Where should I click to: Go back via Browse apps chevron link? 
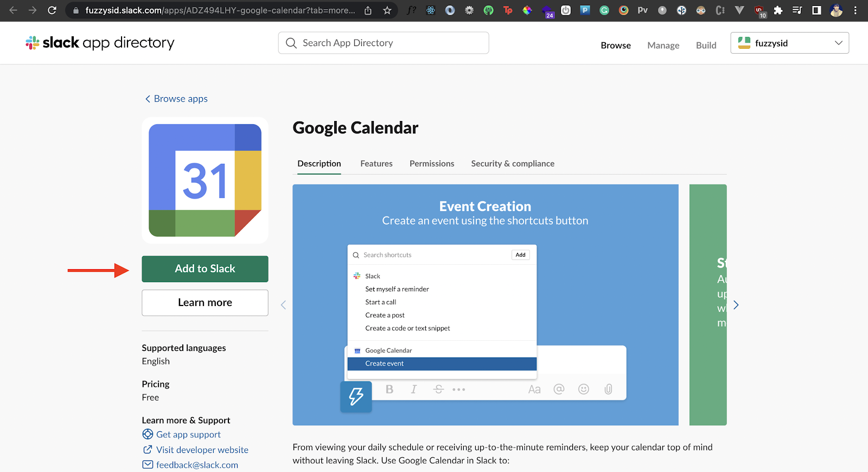[176, 99]
